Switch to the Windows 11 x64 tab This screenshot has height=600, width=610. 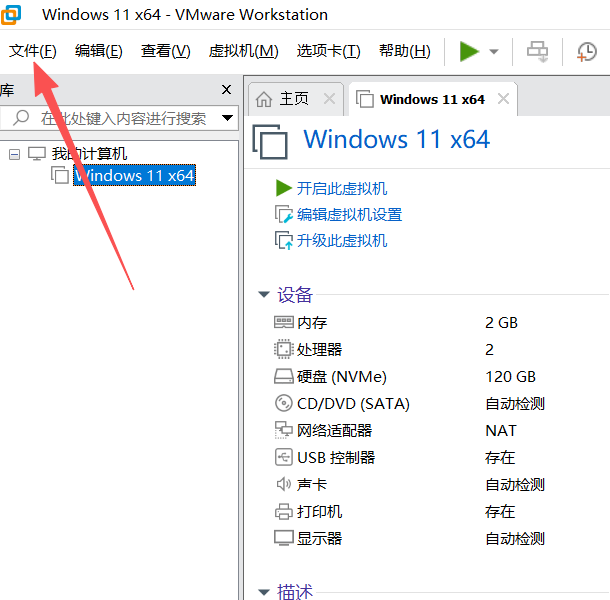[432, 100]
